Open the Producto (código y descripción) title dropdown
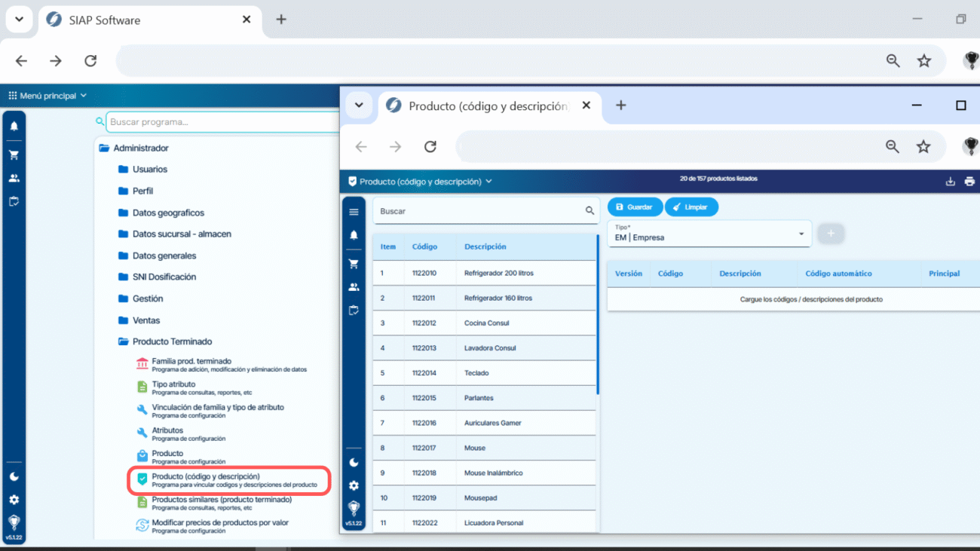The image size is (980, 551). tap(420, 182)
